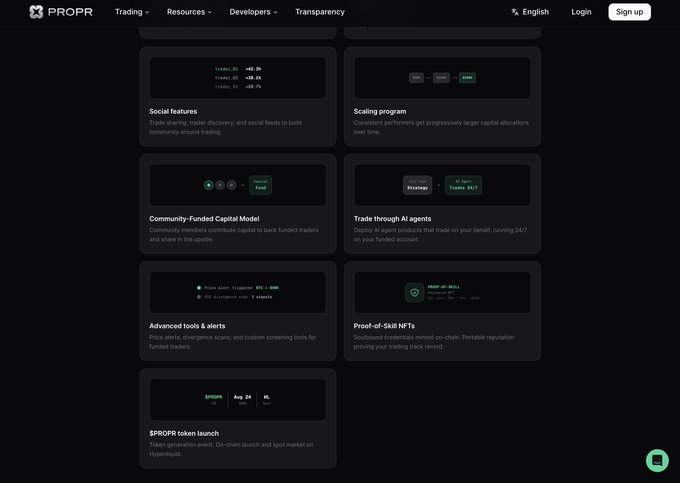Click the Social features heading
This screenshot has height=483, width=680.
[x=173, y=111]
